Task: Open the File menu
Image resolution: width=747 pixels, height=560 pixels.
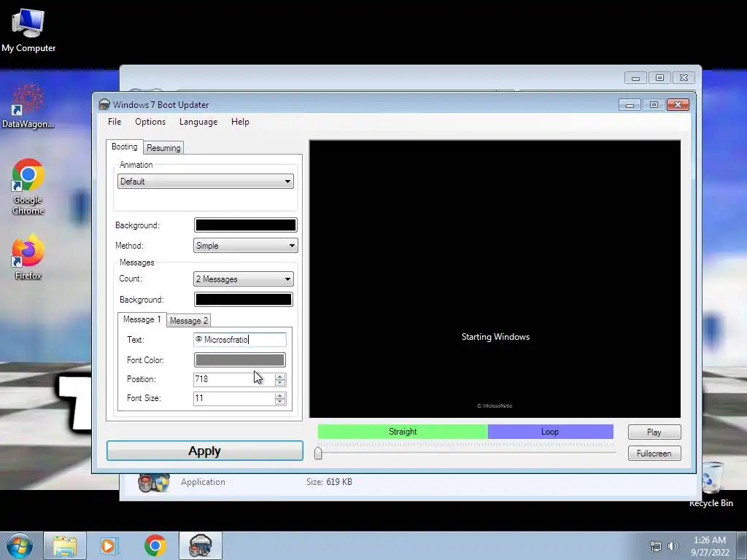Action: click(115, 122)
